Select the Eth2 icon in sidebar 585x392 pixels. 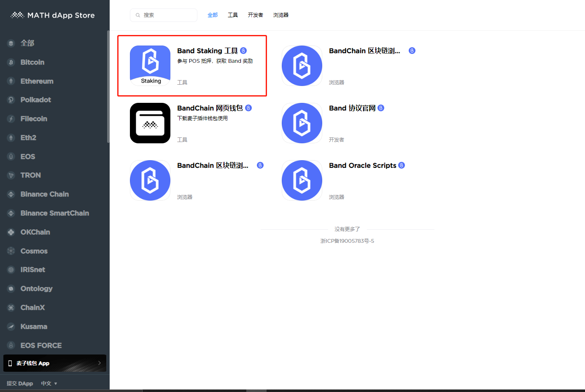(x=11, y=137)
